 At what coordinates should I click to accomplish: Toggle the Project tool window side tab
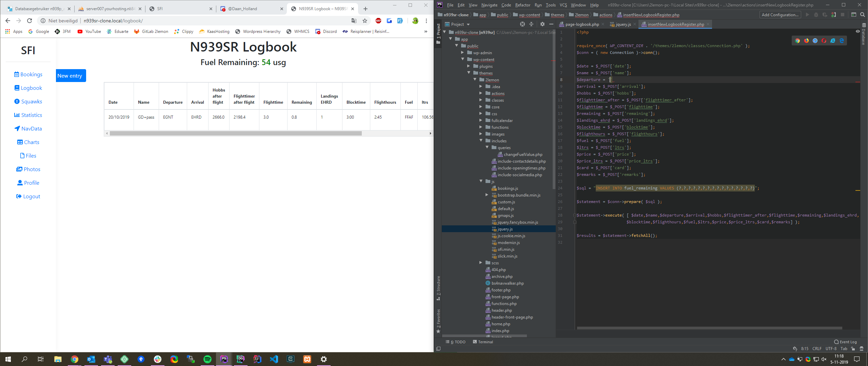438,31
